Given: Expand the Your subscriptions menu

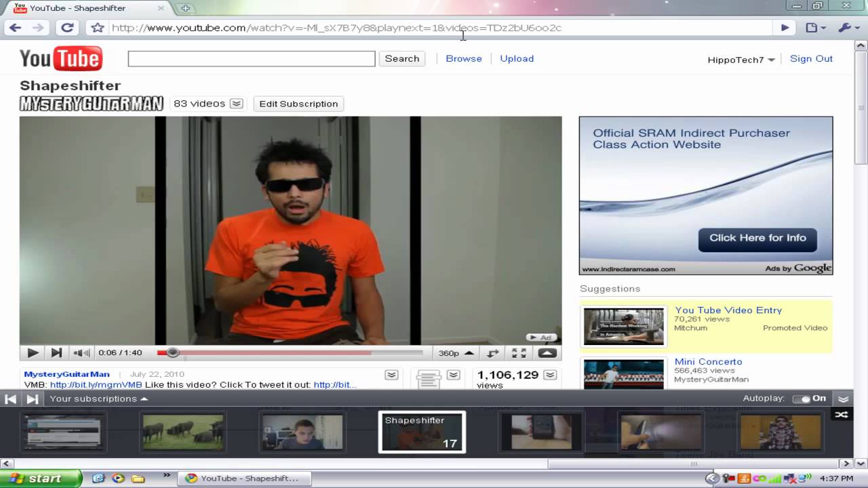Looking at the screenshot, I should click(98, 399).
